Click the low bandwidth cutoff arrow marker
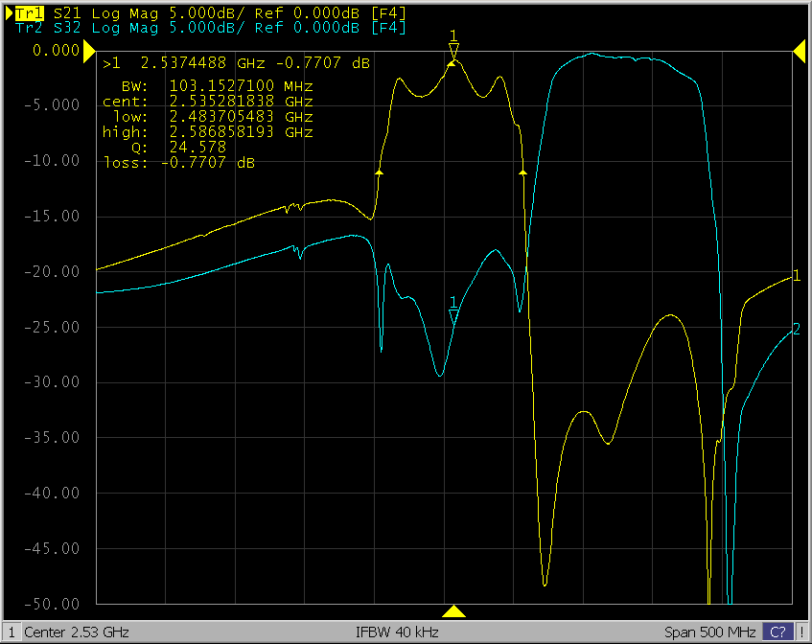Image resolution: width=812 pixels, height=644 pixels. pyautogui.click(x=380, y=172)
